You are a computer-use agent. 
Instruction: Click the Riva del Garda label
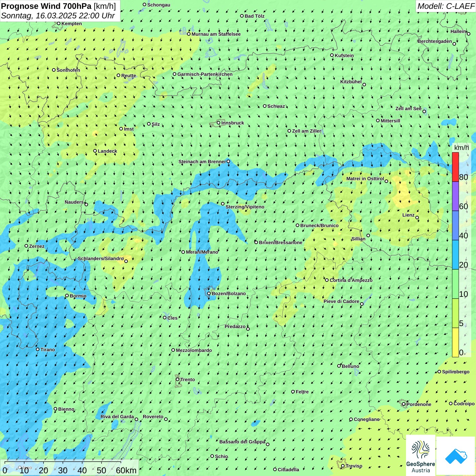117,417
